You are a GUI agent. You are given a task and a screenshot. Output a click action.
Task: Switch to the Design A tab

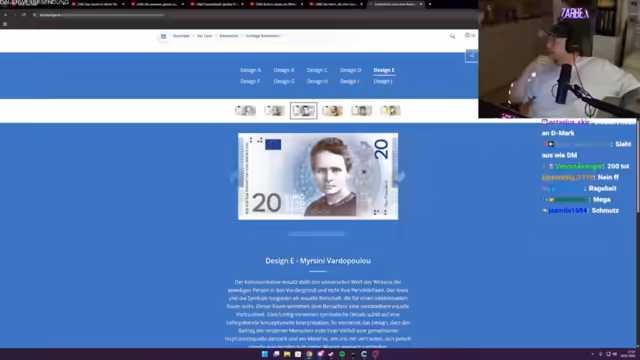tap(251, 70)
